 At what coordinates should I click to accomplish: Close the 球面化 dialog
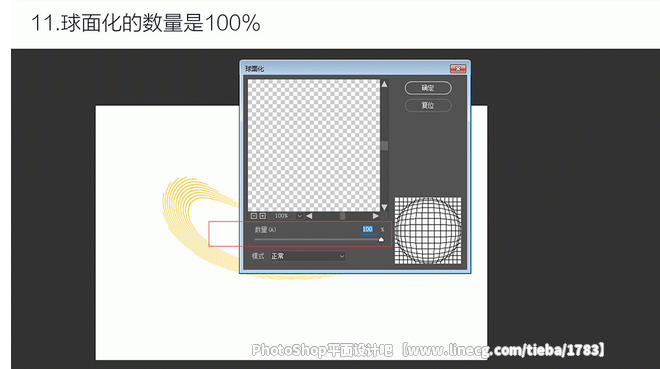click(458, 69)
